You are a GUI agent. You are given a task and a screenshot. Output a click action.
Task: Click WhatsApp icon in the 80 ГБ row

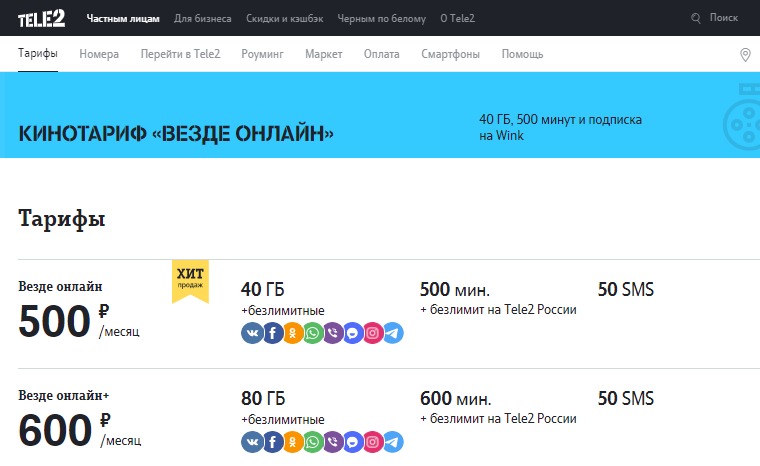313,442
